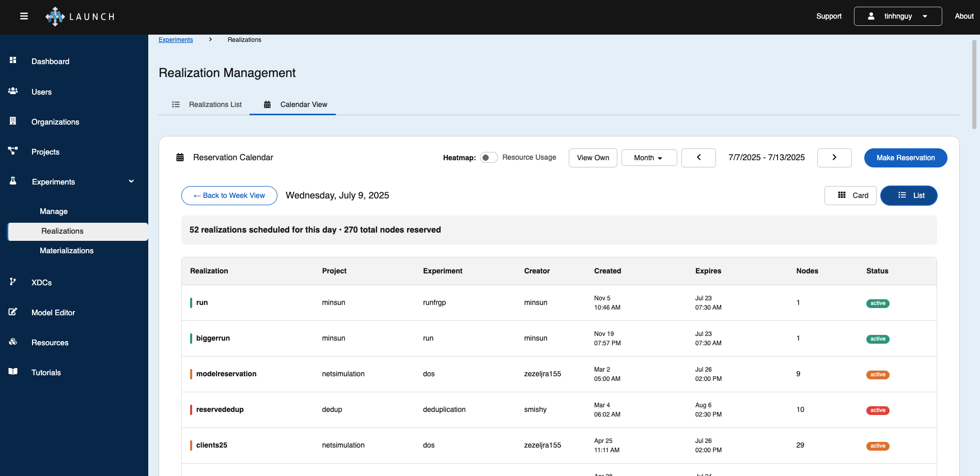
Task: Click the Back to Week View button
Action: click(229, 195)
